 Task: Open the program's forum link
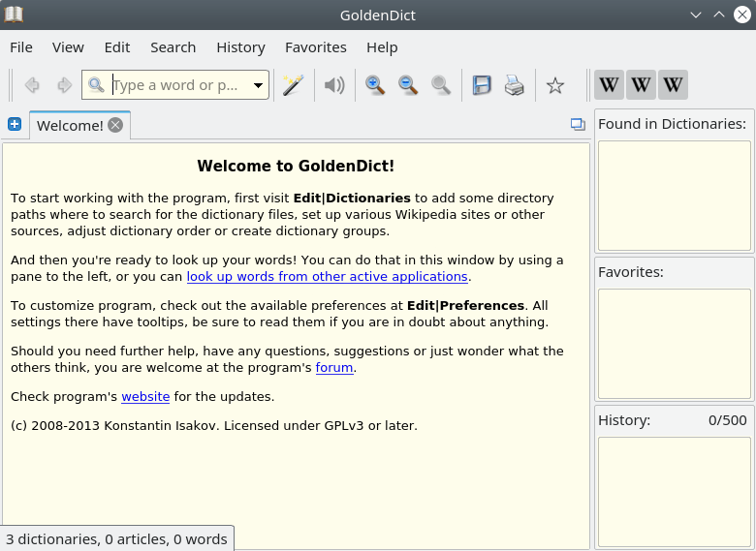[x=334, y=367]
